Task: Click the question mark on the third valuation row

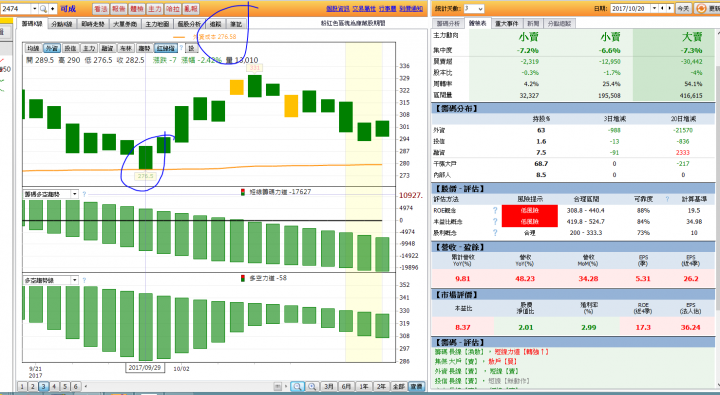Action: pyautogui.click(x=495, y=233)
